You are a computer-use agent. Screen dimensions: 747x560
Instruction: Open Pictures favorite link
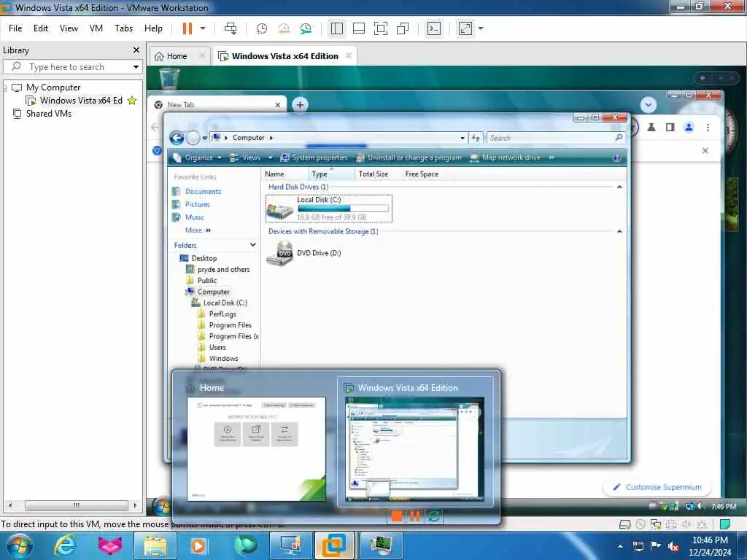[191, 204]
